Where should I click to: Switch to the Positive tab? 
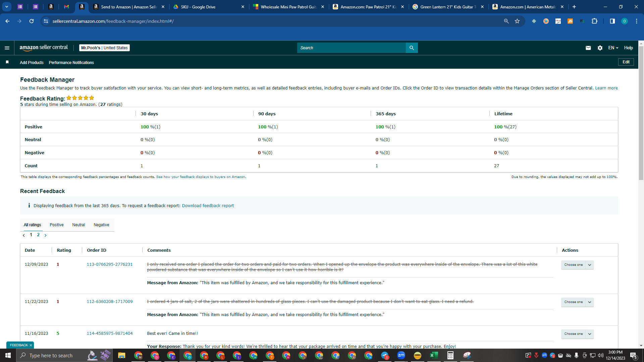(57, 225)
